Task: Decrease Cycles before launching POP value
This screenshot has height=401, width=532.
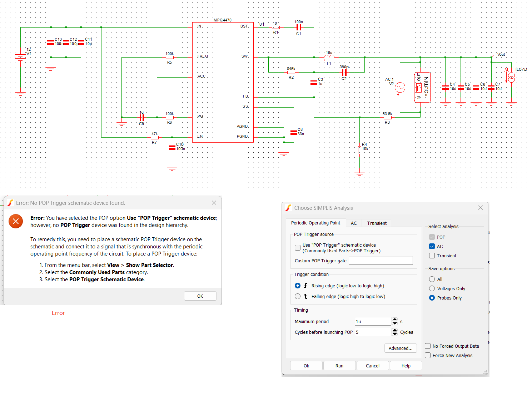Action: click(x=394, y=334)
